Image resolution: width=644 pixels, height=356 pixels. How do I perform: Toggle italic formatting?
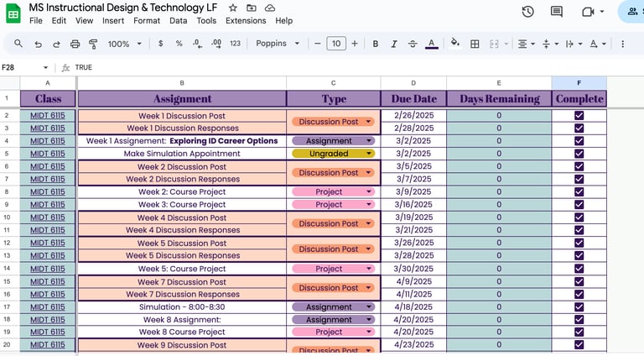coord(394,44)
